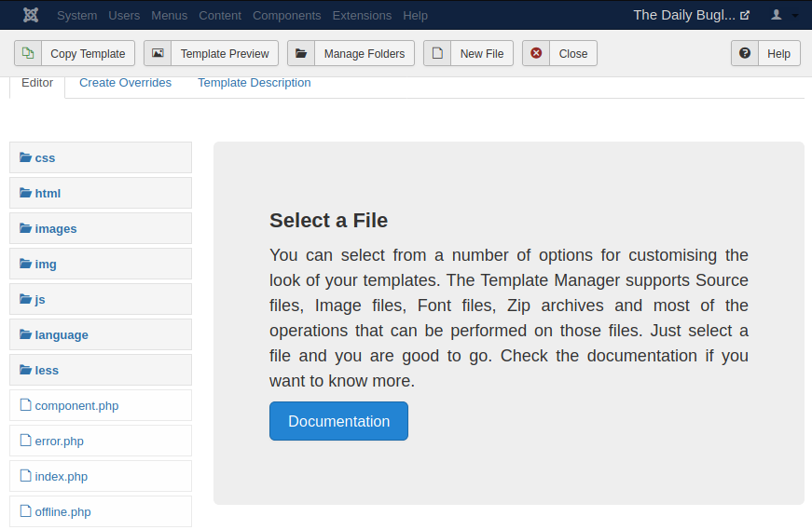
Task: Open the user account icon menu
Action: coord(784,15)
